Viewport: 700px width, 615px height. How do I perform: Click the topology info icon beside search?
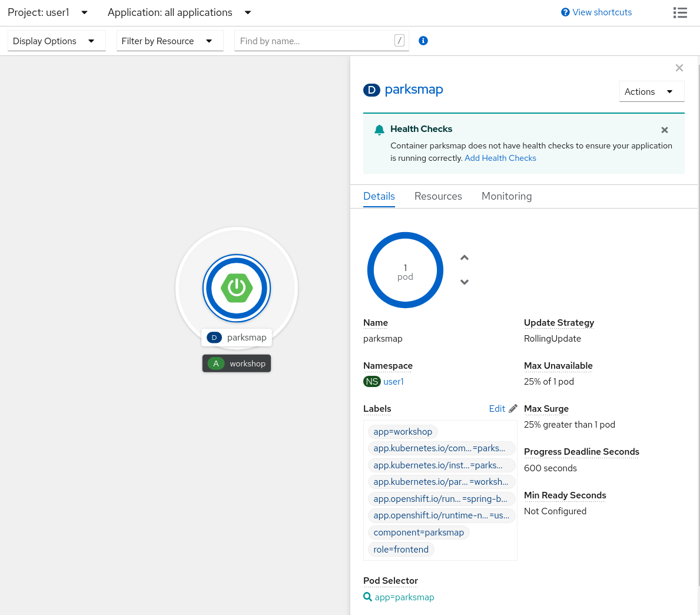[x=423, y=41]
